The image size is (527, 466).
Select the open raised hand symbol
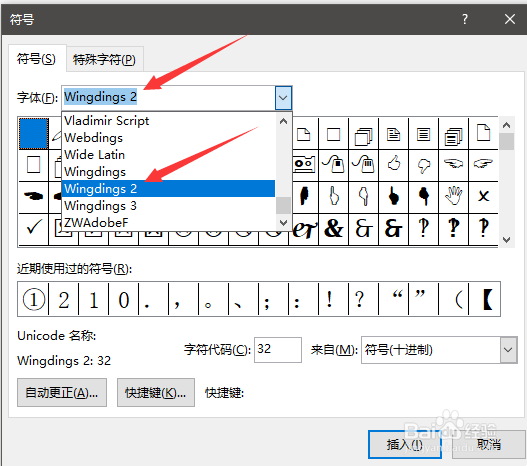coord(453,196)
